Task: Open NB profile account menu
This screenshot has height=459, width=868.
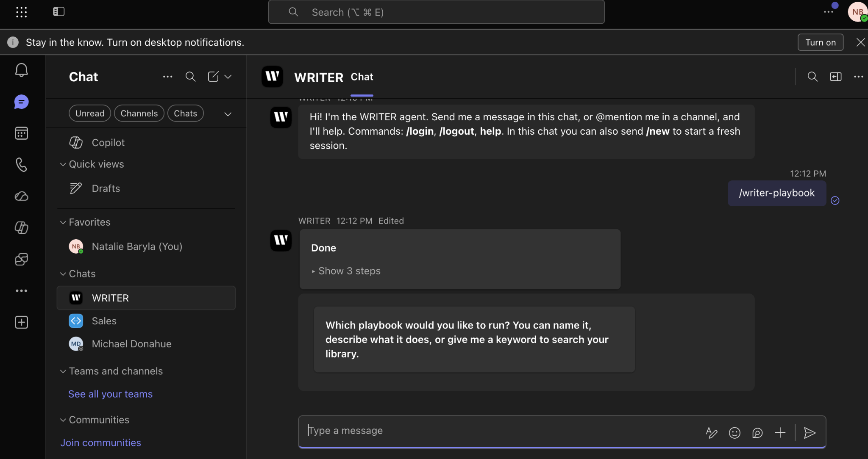Action: coord(857,12)
